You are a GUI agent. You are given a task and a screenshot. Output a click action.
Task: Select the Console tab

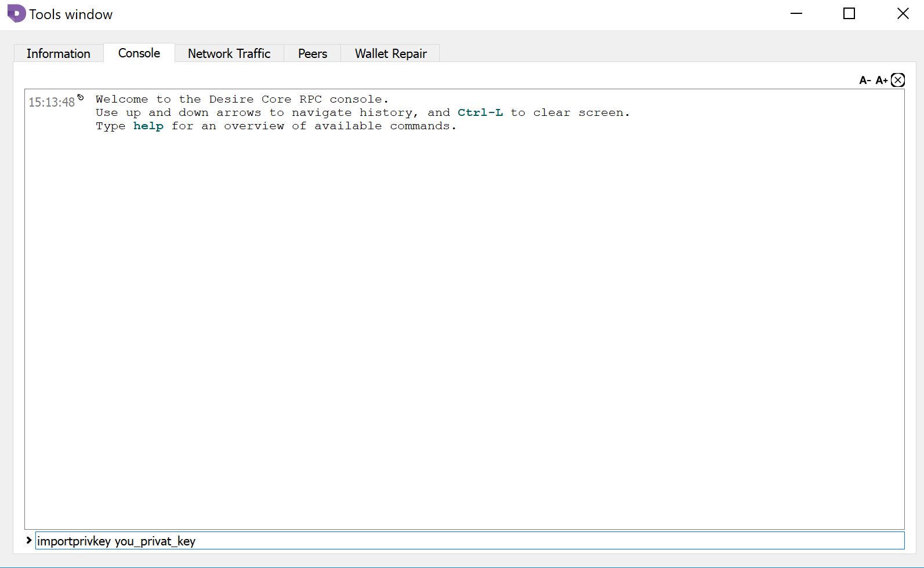coord(139,53)
